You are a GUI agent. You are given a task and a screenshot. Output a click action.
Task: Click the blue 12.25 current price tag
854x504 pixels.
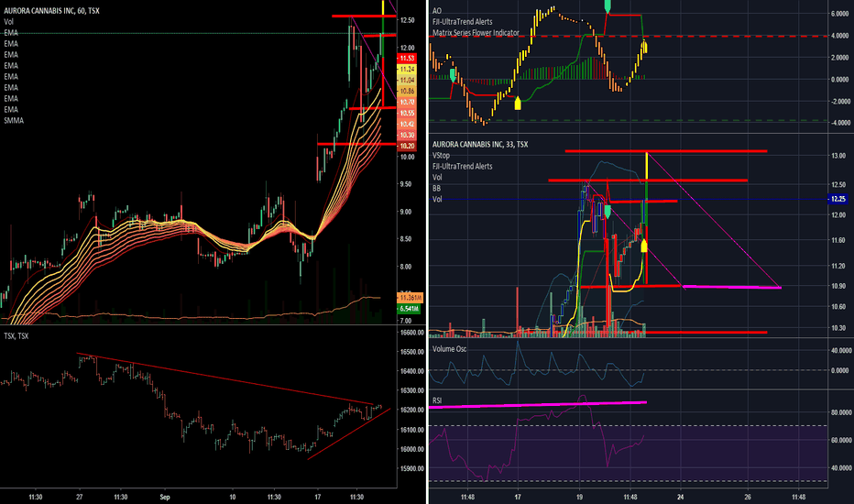pyautogui.click(x=838, y=199)
